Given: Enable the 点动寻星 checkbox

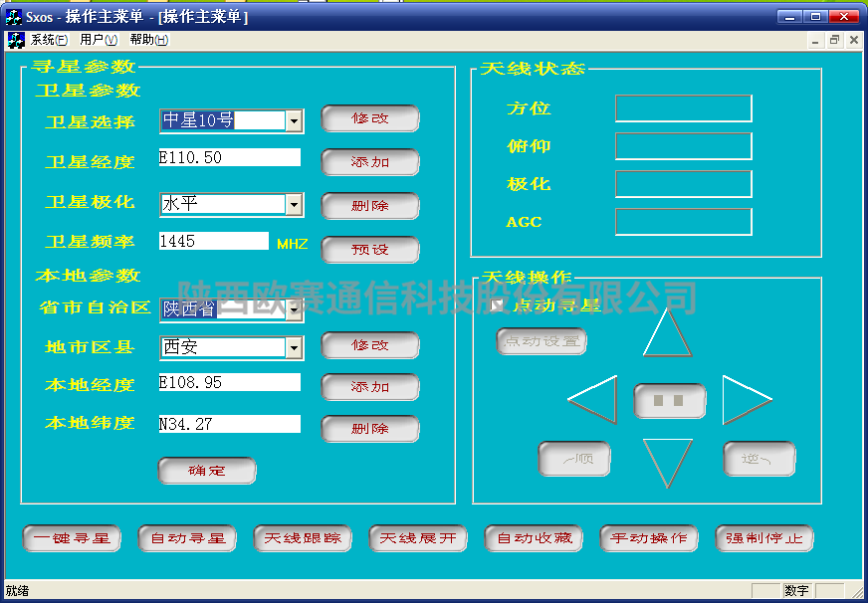Looking at the screenshot, I should pyautogui.click(x=498, y=305).
